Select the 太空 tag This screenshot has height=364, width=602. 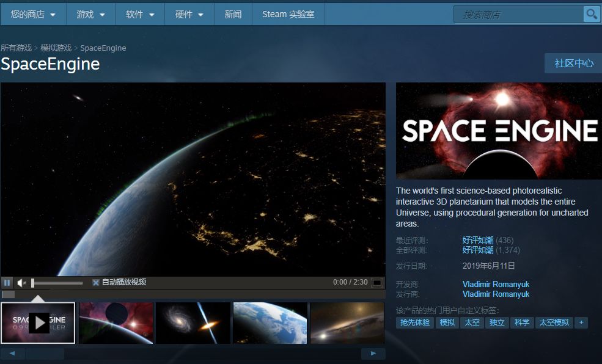[472, 322]
